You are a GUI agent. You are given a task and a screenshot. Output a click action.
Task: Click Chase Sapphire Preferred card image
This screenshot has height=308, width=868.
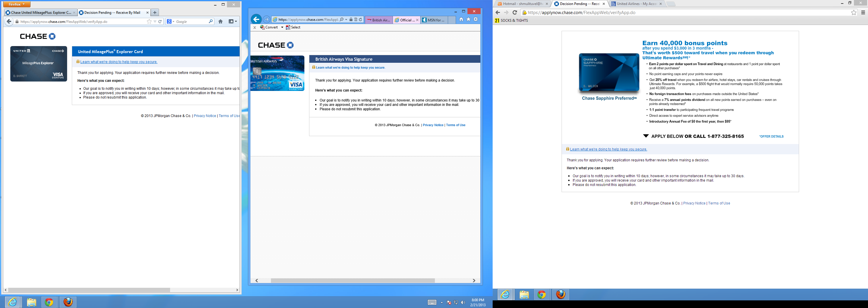609,72
